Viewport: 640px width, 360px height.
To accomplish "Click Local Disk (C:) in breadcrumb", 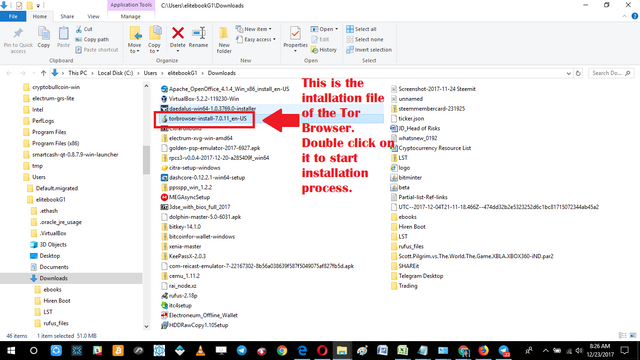I will pos(115,73).
